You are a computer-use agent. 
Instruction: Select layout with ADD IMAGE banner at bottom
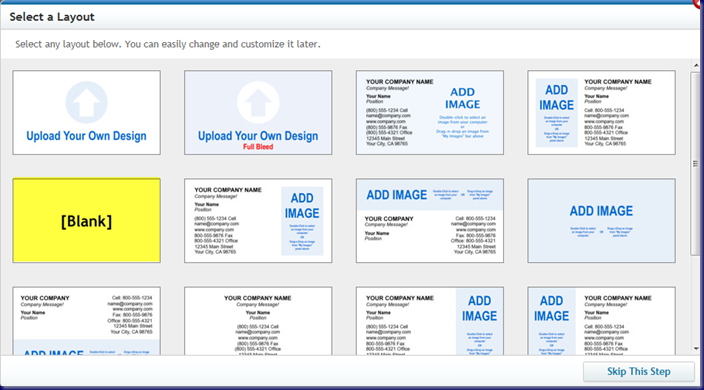[87, 321]
